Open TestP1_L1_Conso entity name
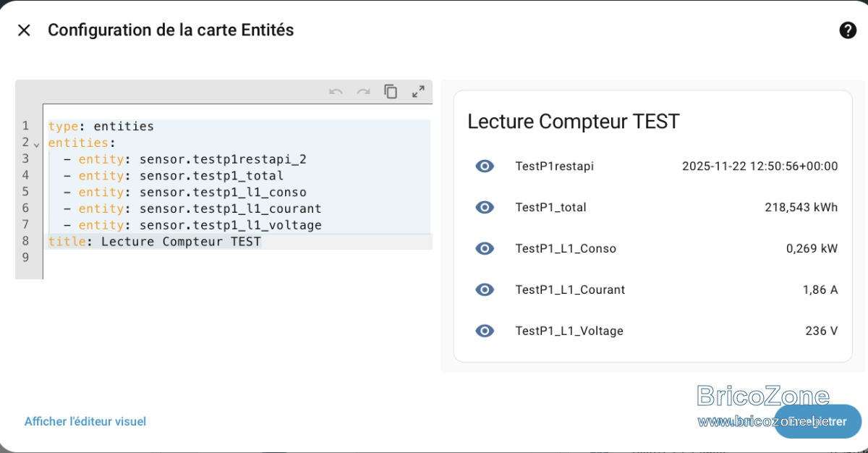The height and width of the screenshot is (453, 868). click(566, 249)
